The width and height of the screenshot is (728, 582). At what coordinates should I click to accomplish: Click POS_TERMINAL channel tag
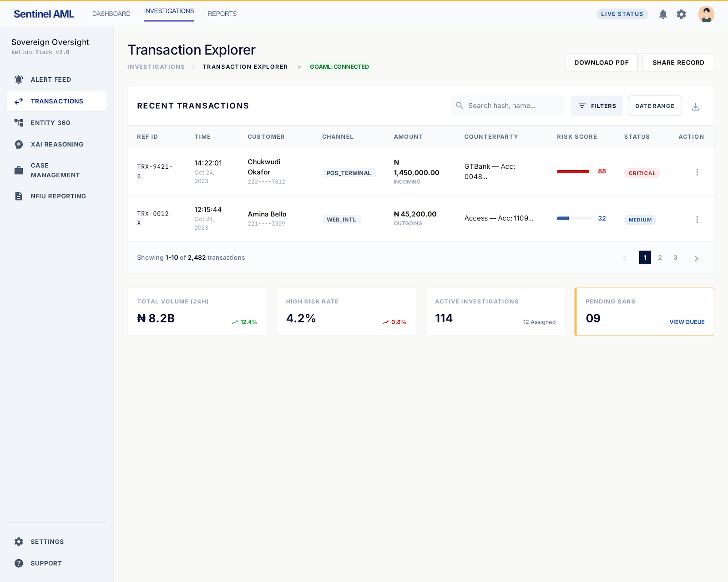(349, 173)
